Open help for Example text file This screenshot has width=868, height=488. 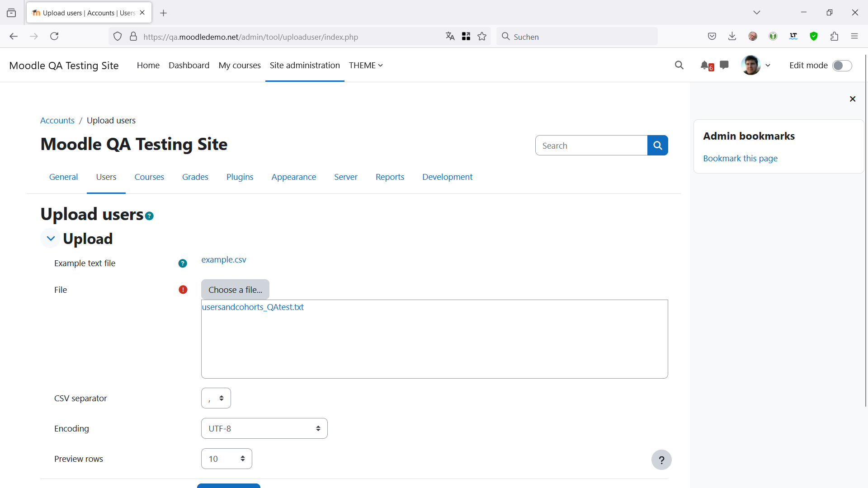point(183,263)
